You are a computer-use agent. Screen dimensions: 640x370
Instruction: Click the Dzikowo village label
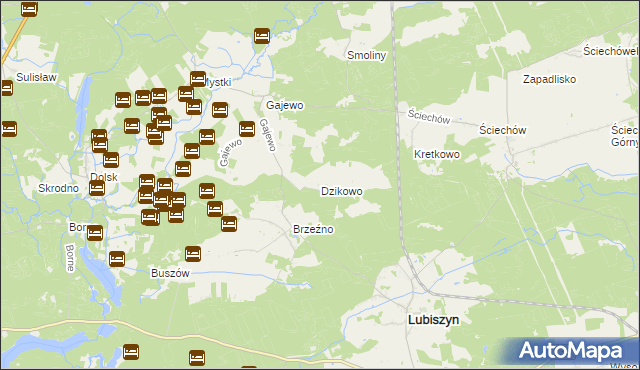[x=342, y=191]
